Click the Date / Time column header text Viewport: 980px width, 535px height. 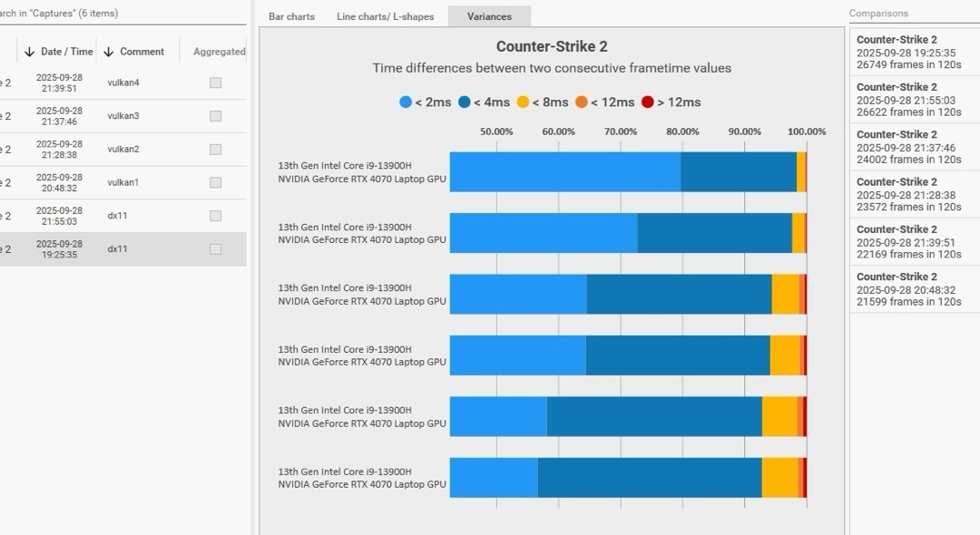[x=67, y=52]
